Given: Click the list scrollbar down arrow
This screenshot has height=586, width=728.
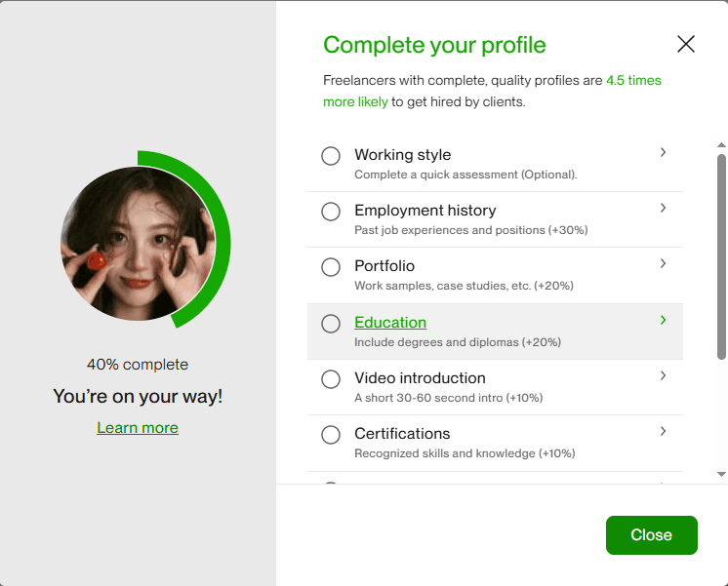Looking at the screenshot, I should [x=721, y=474].
